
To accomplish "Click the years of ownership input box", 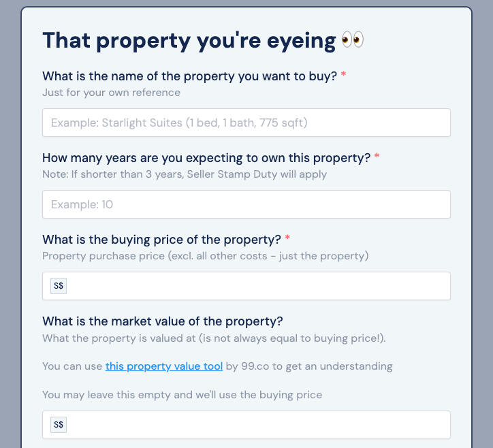I will pyautogui.click(x=246, y=204).
